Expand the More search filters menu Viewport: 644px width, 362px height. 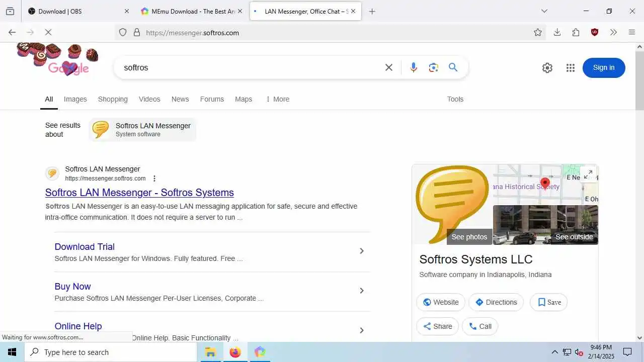click(277, 99)
